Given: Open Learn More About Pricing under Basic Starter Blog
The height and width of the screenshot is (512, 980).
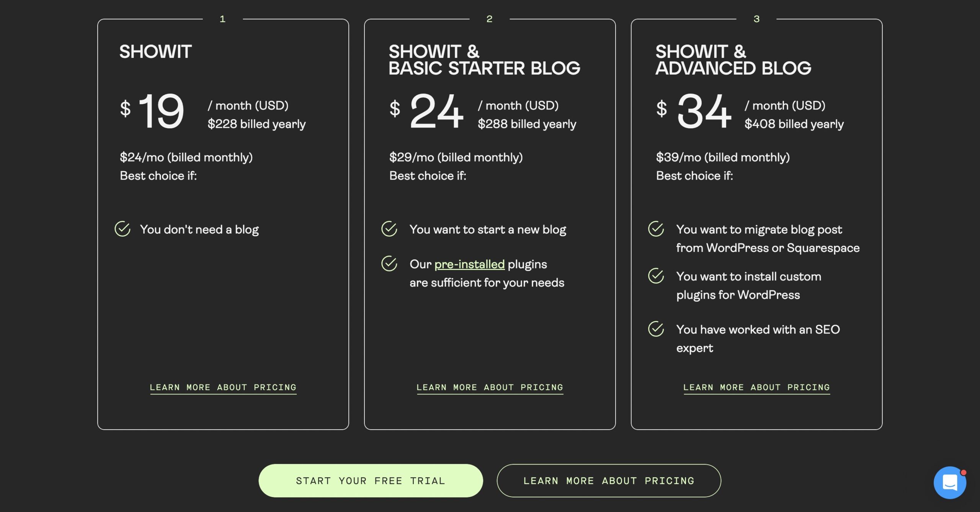Looking at the screenshot, I should (490, 387).
